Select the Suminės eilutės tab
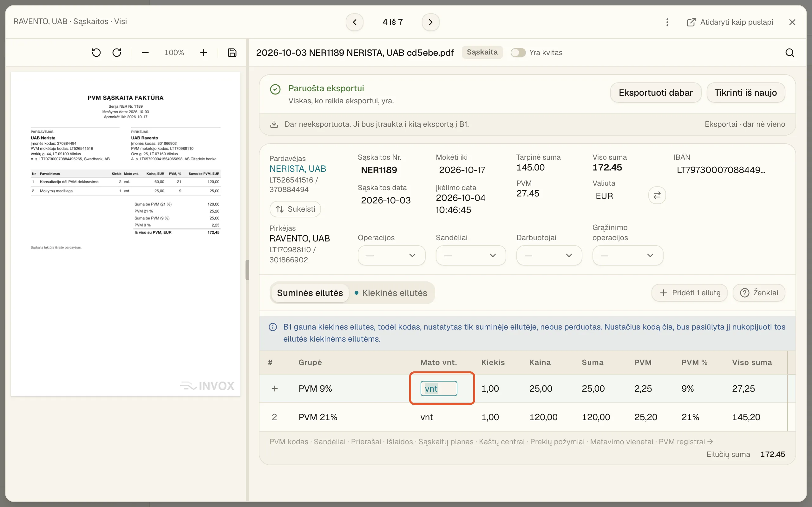812x507 pixels. [x=310, y=293]
